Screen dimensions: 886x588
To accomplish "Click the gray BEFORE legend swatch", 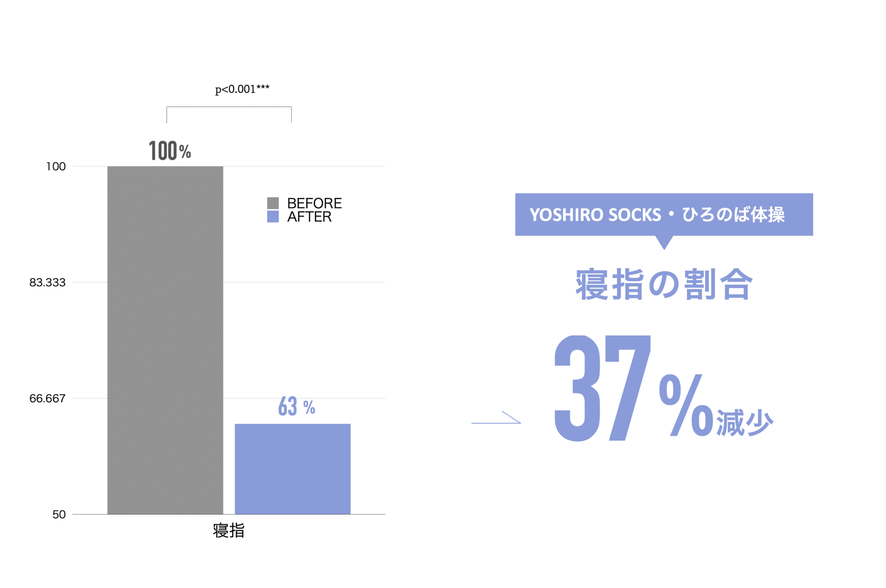I will tap(273, 203).
